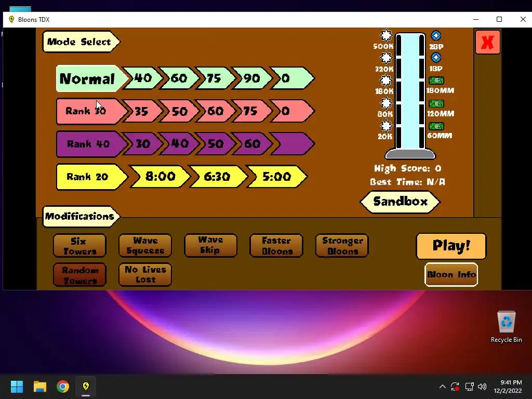532x399 pixels.
Task: Click the 80K score star icon
Action: tap(386, 103)
